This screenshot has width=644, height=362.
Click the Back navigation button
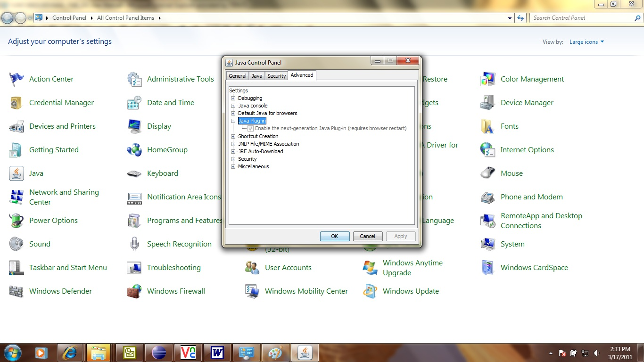(8, 18)
